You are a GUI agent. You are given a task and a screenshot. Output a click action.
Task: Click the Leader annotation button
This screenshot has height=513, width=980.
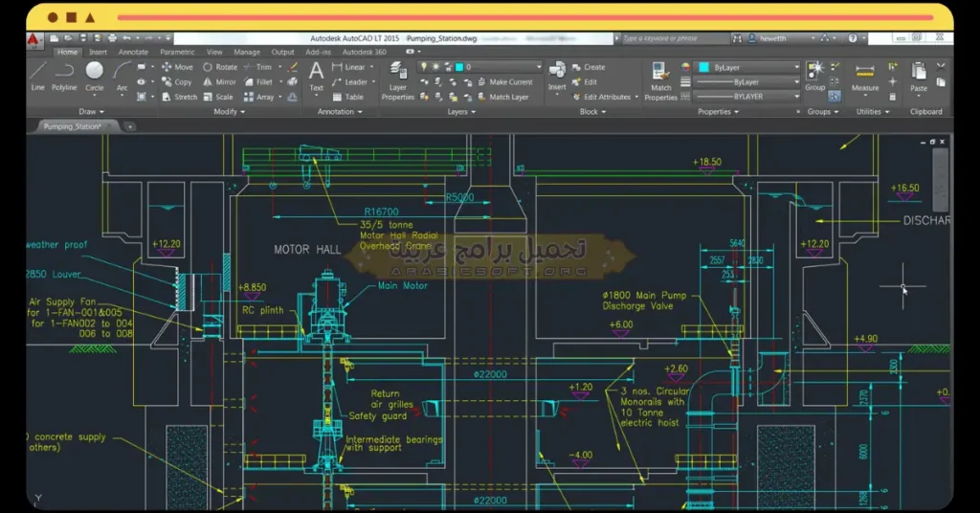(350, 82)
